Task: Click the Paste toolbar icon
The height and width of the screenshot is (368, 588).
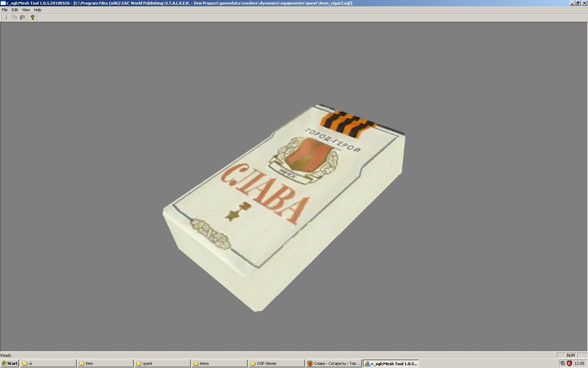Action: [x=23, y=18]
